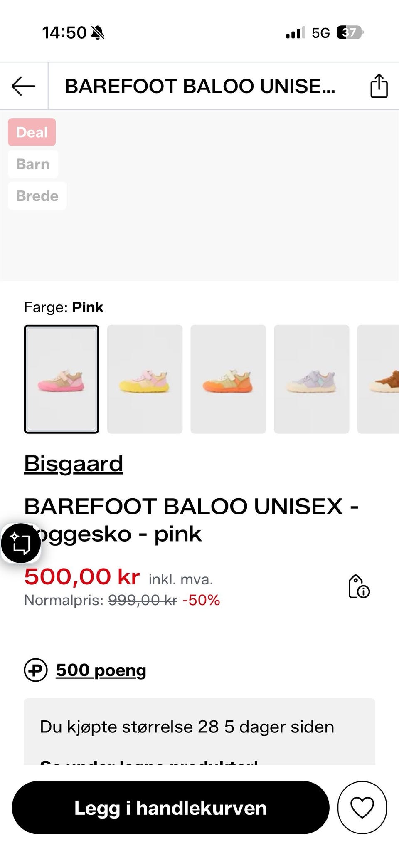The height and width of the screenshot is (868, 399).
Task: Tap the muted bell status icon
Action: [x=98, y=32]
